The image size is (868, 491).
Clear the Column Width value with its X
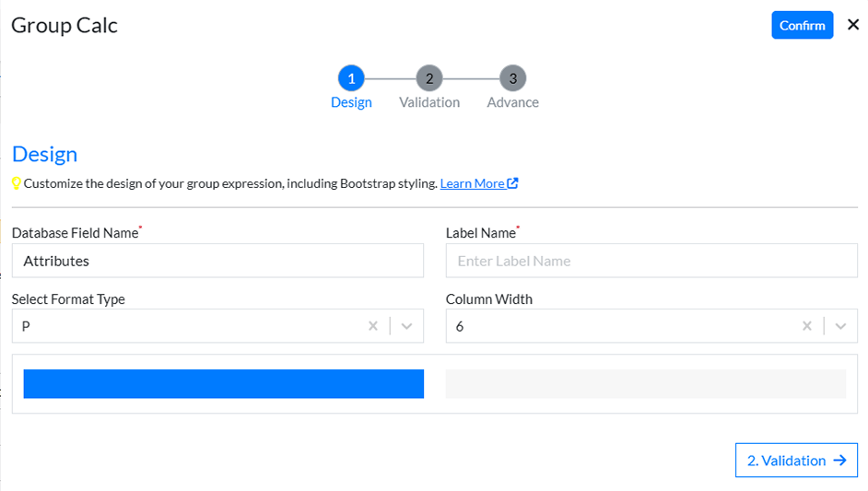point(807,326)
